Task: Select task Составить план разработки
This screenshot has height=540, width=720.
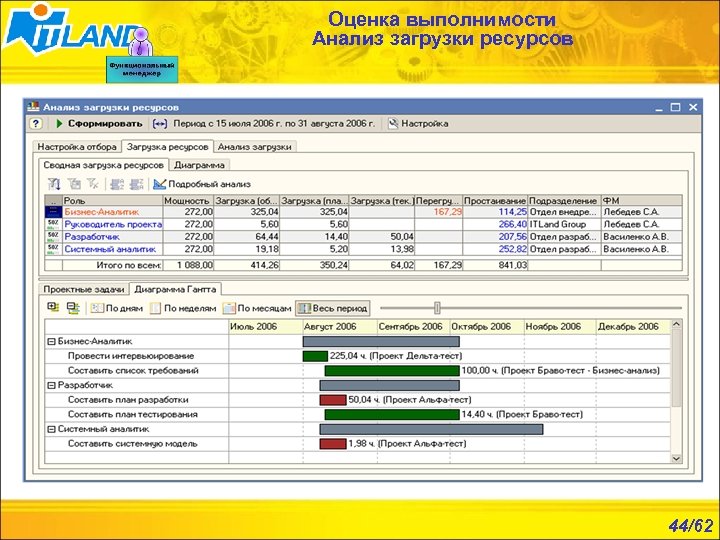Action: [x=128, y=400]
